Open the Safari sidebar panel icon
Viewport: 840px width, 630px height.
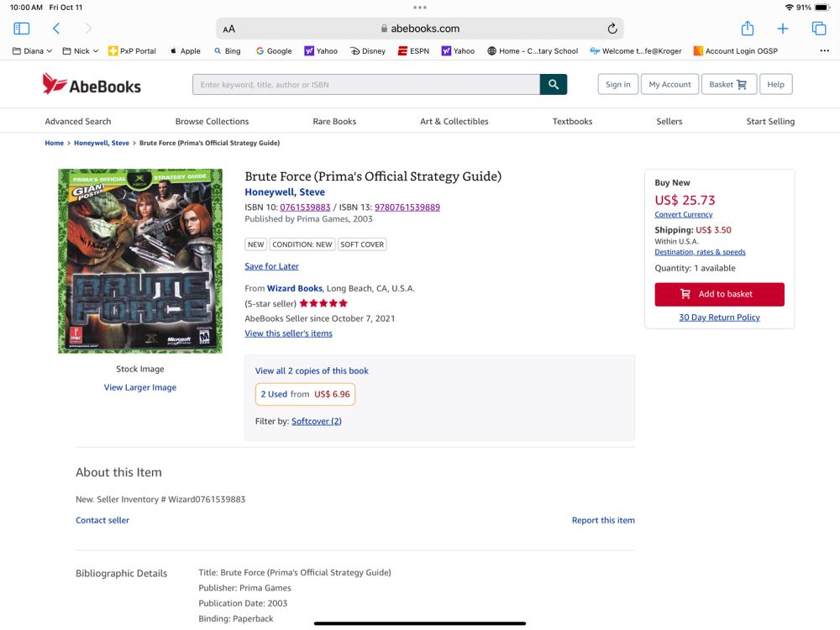[x=22, y=29]
